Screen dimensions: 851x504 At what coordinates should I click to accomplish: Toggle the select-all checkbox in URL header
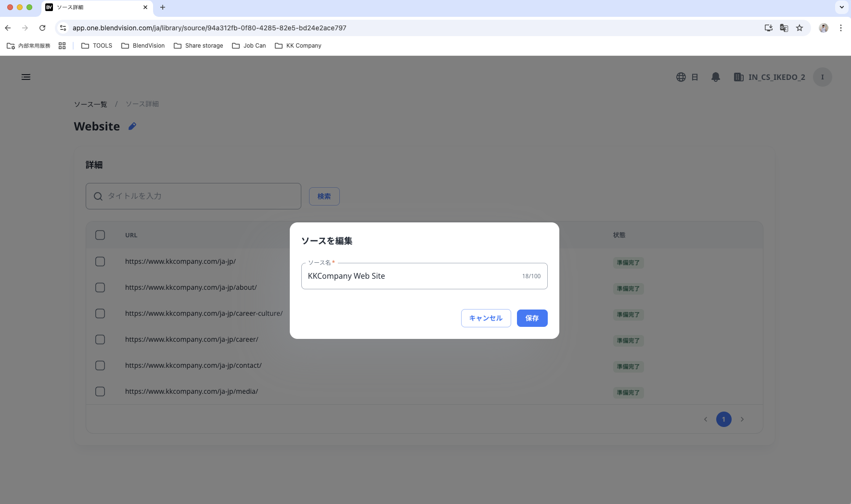tap(100, 235)
